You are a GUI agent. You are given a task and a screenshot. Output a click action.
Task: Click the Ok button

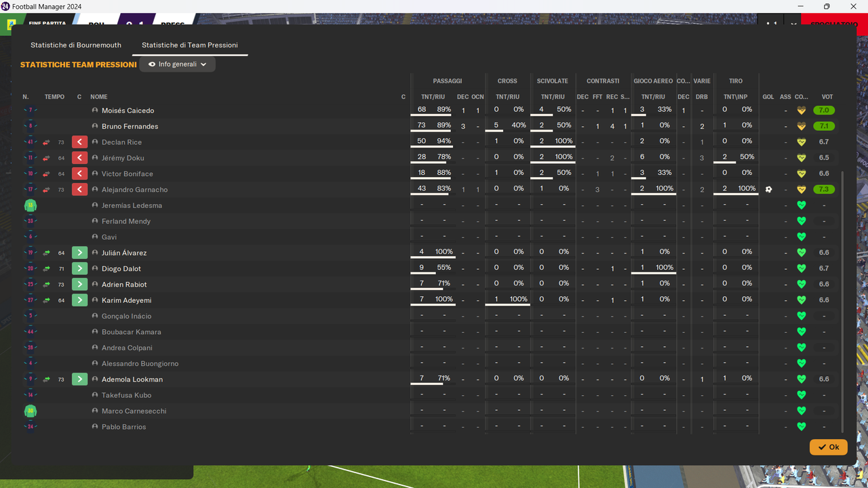point(828,447)
